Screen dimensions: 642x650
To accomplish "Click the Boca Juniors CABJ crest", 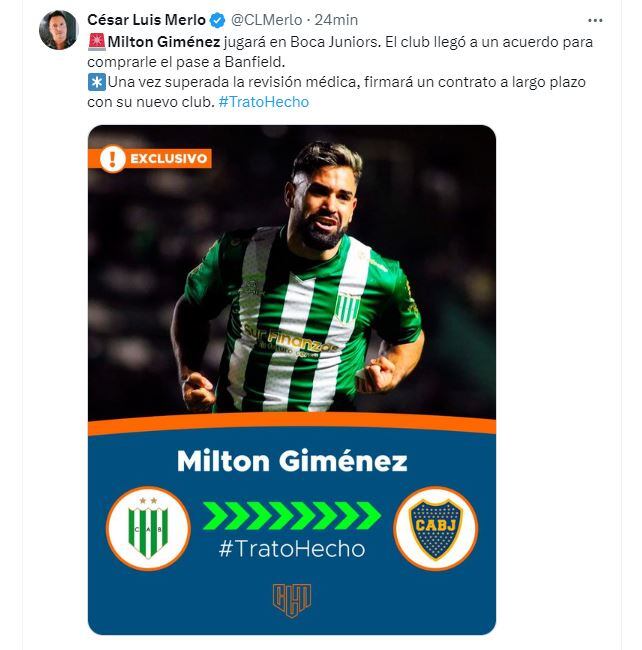I will pyautogui.click(x=436, y=528).
